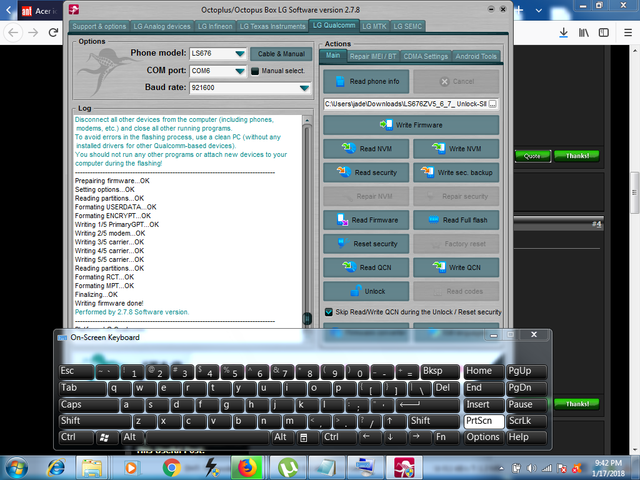The width and height of the screenshot is (640, 480).
Task: Open Google Chrome from taskbar
Action: (x=172, y=468)
